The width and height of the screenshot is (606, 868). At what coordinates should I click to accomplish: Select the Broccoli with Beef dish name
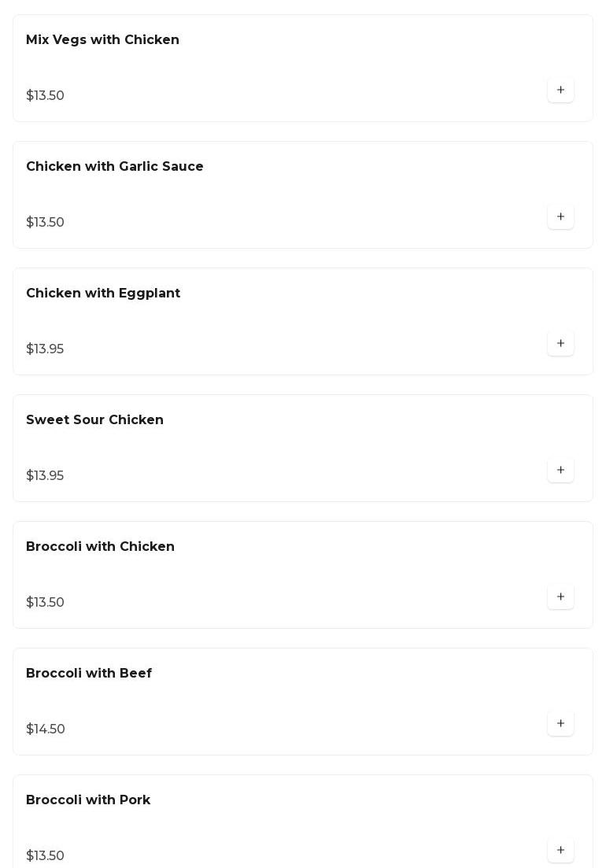tap(89, 674)
